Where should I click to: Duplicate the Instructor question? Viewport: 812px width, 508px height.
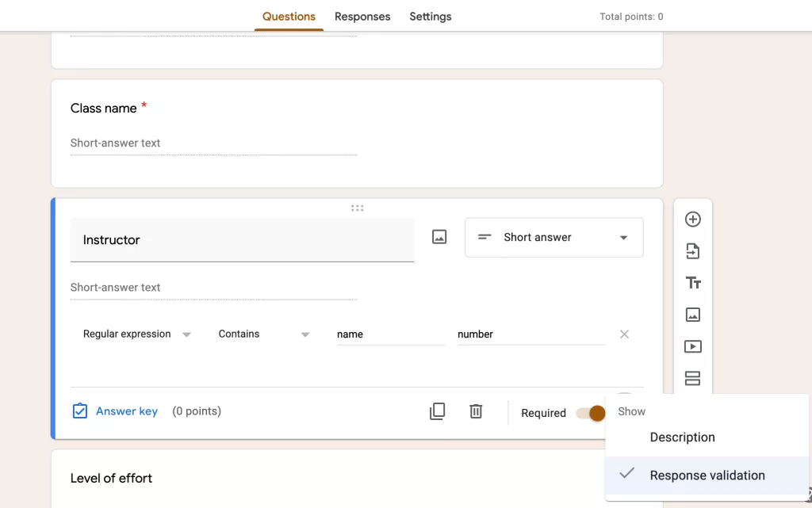(437, 411)
